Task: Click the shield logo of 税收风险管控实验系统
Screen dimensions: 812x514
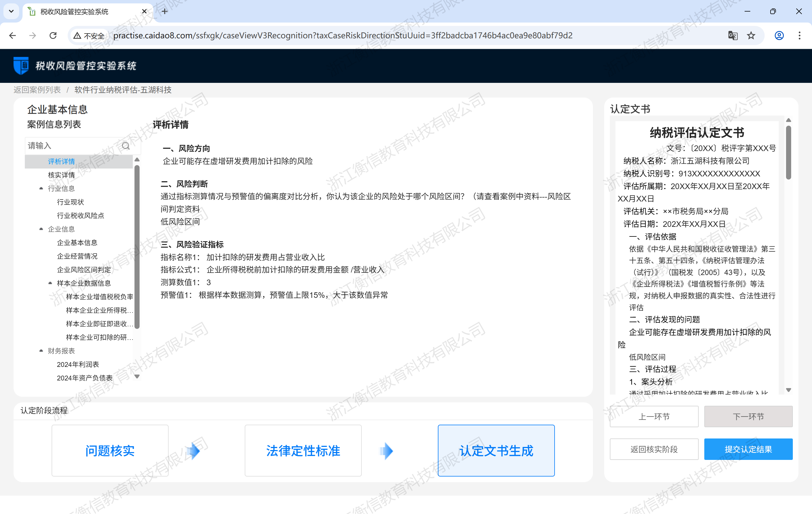Action: pyautogui.click(x=21, y=65)
